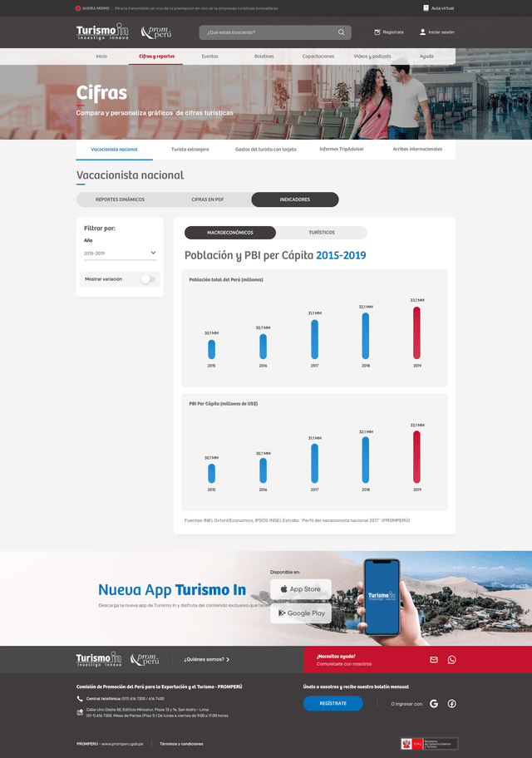Screen dimensions: 532x758
Task: Click the PromPerú logo in header
Action: tap(156, 32)
